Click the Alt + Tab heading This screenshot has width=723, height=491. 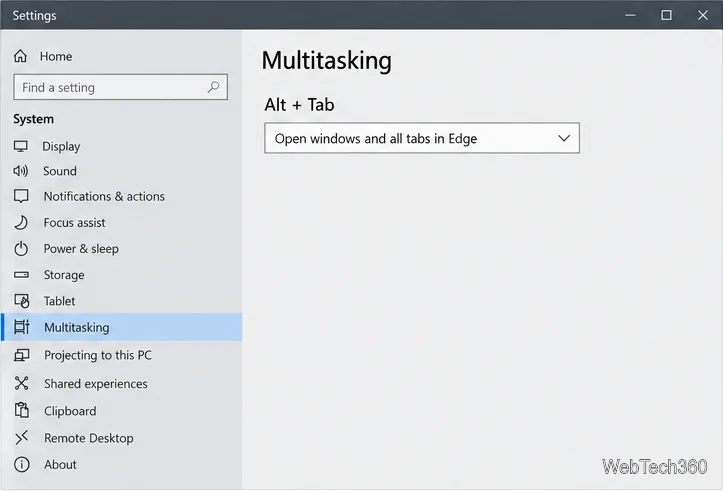pyautogui.click(x=299, y=105)
